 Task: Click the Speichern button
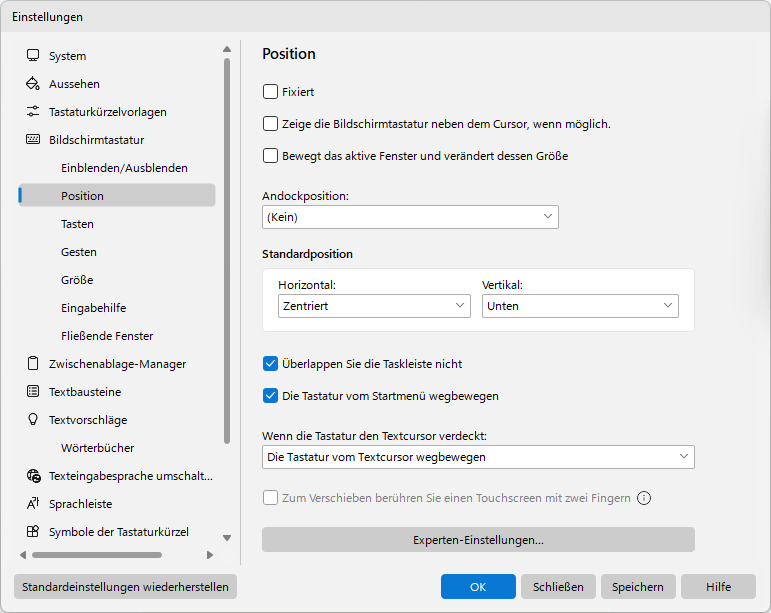click(638, 586)
